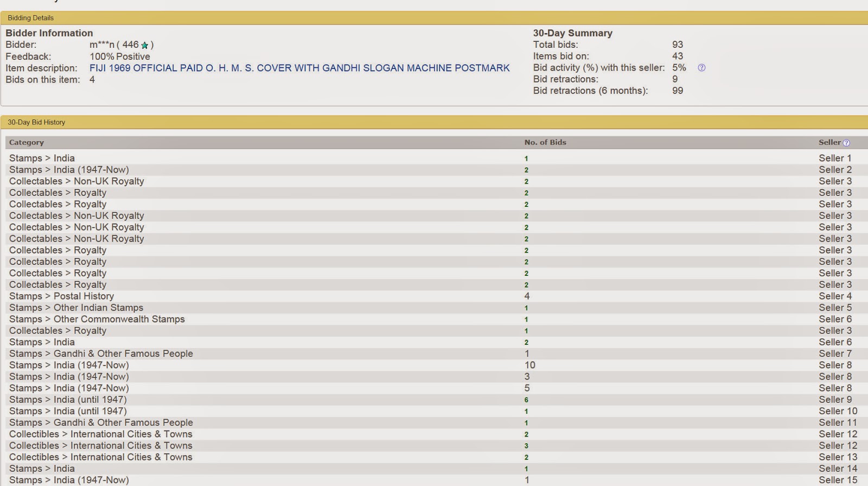Viewport: 868px width, 486px height.
Task: Select Seller 4 in the seller column
Action: coord(835,296)
